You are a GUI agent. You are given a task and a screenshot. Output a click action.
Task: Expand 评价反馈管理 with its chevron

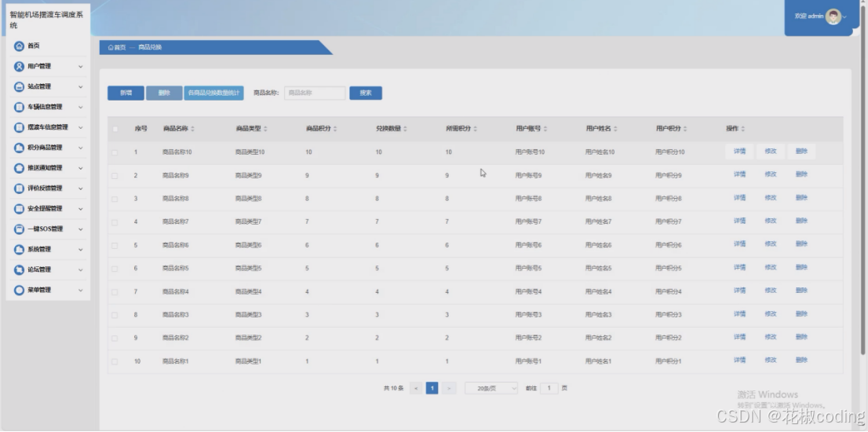[x=81, y=189]
